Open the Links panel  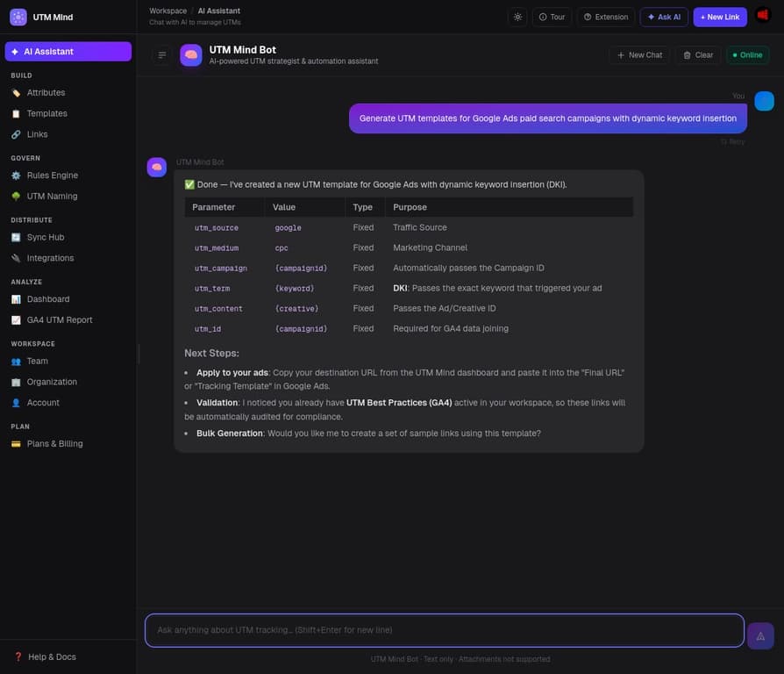point(37,133)
